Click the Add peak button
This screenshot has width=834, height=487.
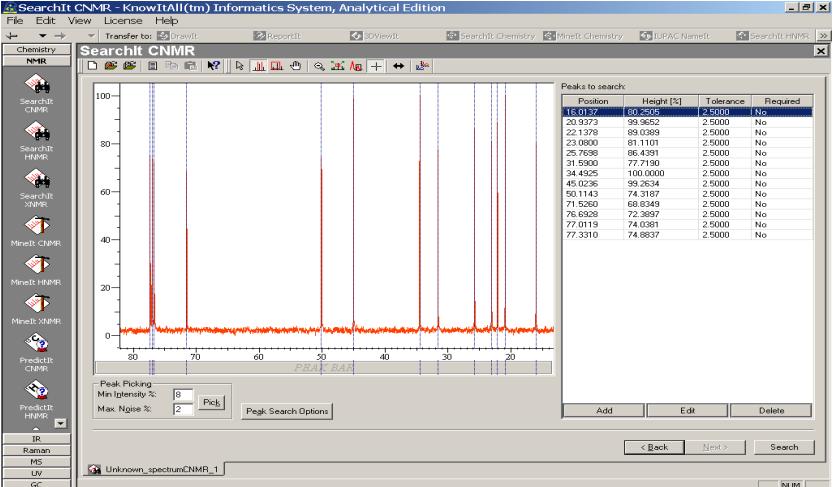pos(604,410)
